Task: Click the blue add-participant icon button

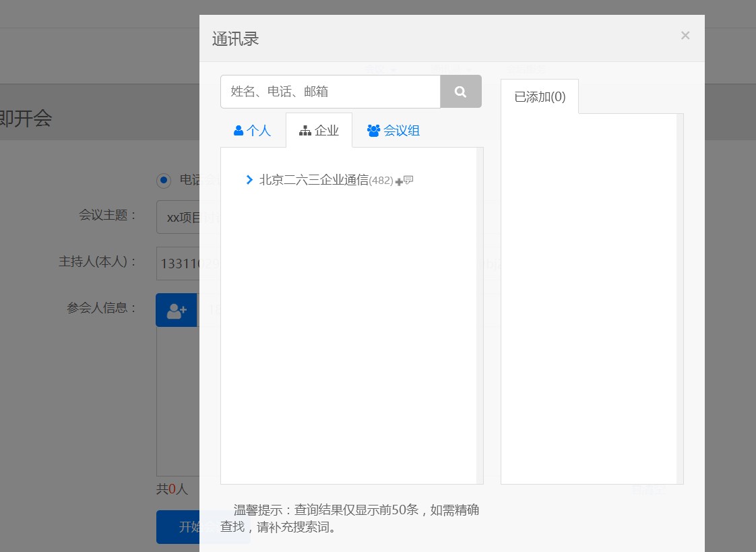Action: [x=177, y=310]
